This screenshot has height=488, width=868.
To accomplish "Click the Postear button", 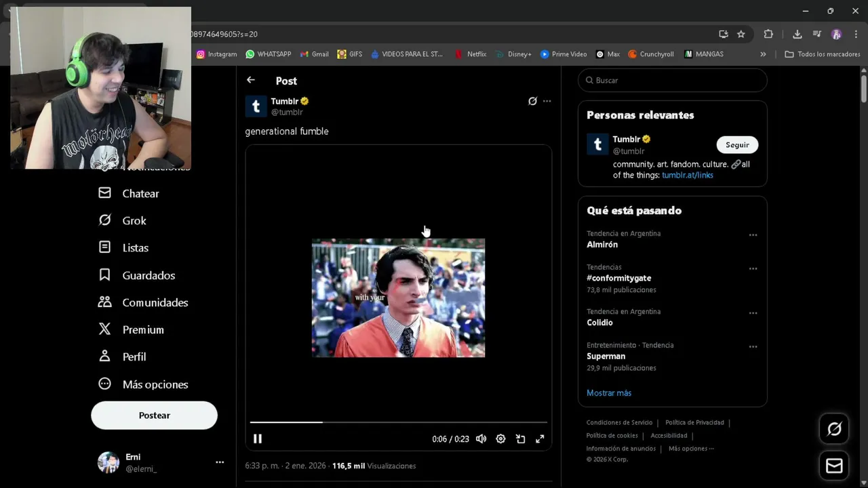I will click(x=154, y=415).
